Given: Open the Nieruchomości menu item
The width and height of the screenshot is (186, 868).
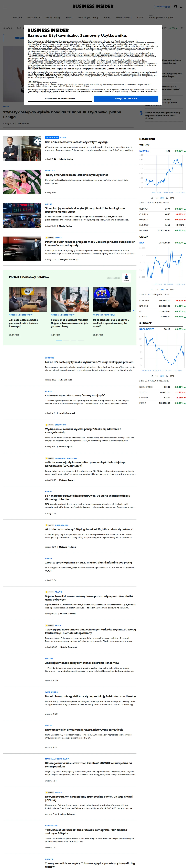Looking at the screenshot, I should pyautogui.click(x=124, y=17).
